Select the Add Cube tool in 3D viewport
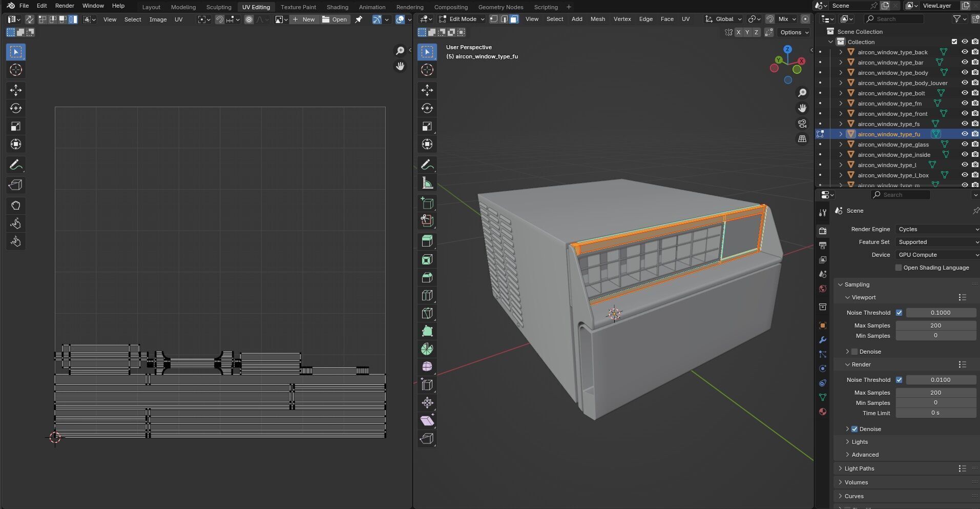This screenshot has width=980, height=509. tap(427, 203)
